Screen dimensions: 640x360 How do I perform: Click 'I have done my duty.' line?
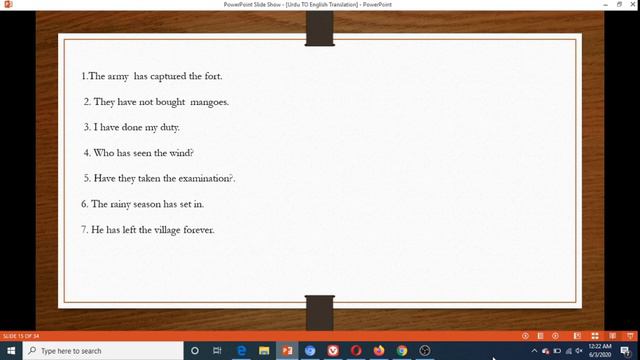131,127
